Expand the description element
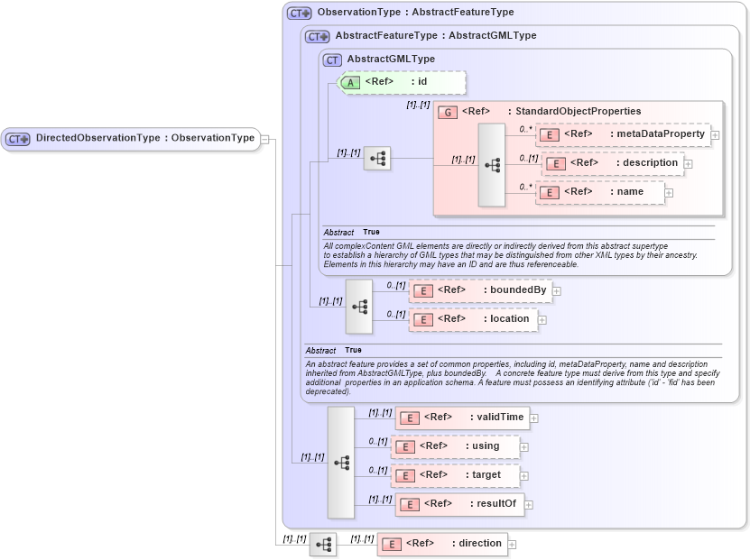750x560 pixels. pyautogui.click(x=688, y=162)
